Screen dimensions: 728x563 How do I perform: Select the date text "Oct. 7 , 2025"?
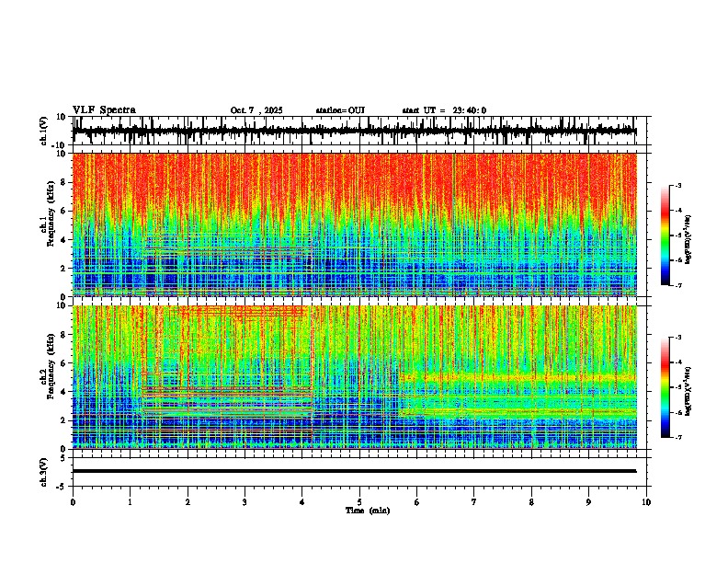pos(256,110)
